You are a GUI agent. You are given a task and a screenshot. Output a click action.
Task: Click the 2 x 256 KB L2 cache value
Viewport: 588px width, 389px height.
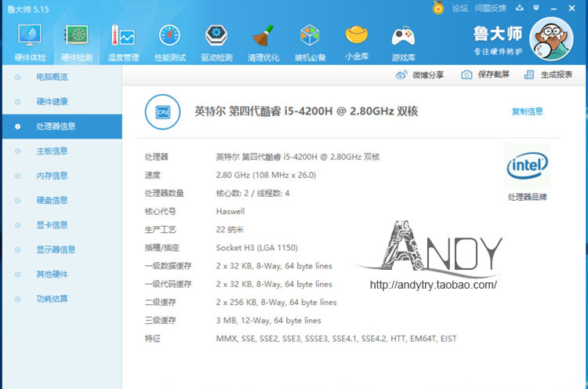[x=277, y=303]
